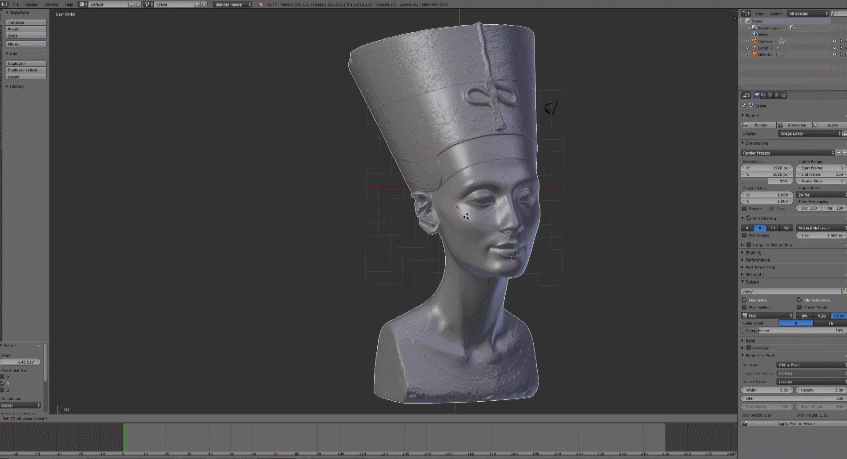
Task: Add a new screen layout with plus button
Action: click(132, 4)
